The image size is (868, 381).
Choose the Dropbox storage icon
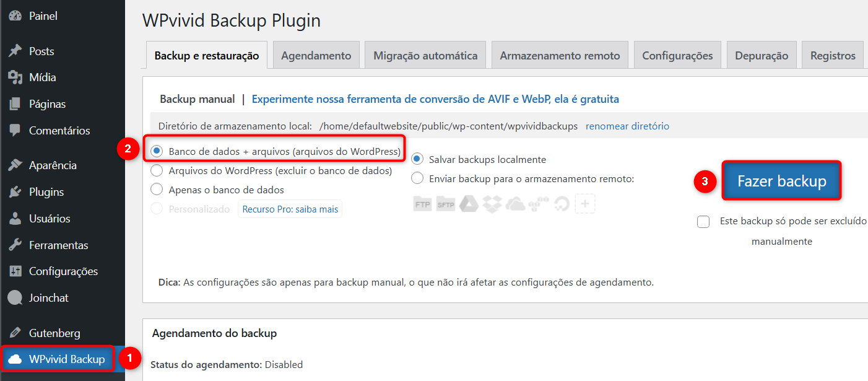(x=493, y=204)
